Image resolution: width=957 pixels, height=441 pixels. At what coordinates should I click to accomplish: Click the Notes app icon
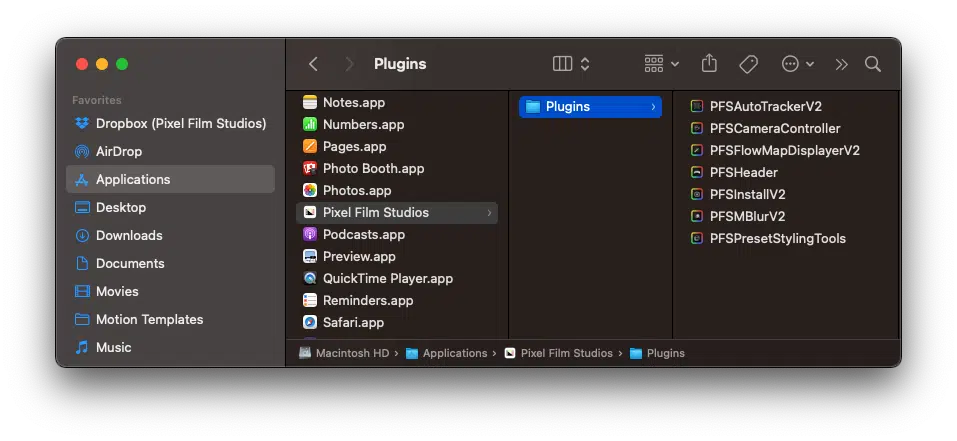click(310, 102)
